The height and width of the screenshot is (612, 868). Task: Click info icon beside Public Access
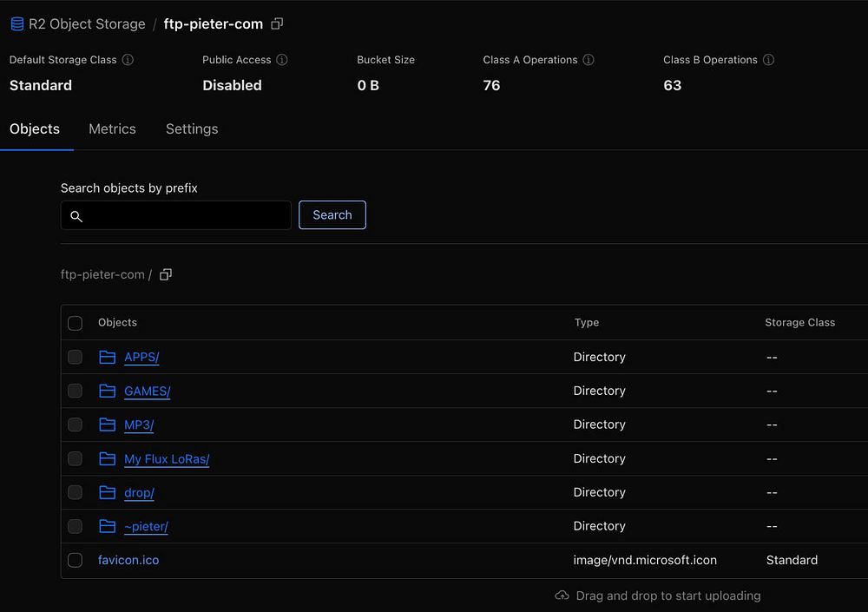[282, 60]
